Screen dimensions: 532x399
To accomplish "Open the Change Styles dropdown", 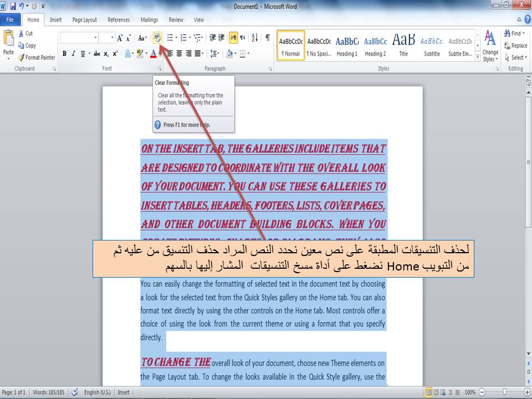I will tap(490, 47).
